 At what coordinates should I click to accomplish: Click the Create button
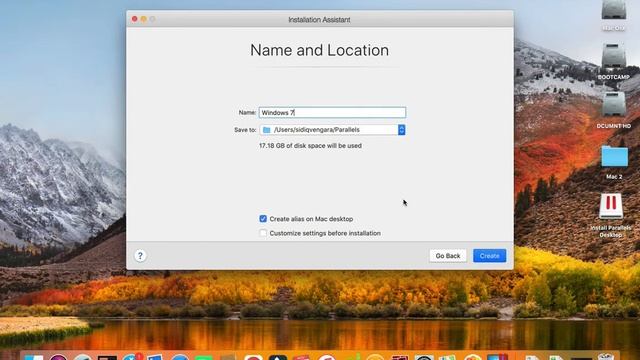489,256
